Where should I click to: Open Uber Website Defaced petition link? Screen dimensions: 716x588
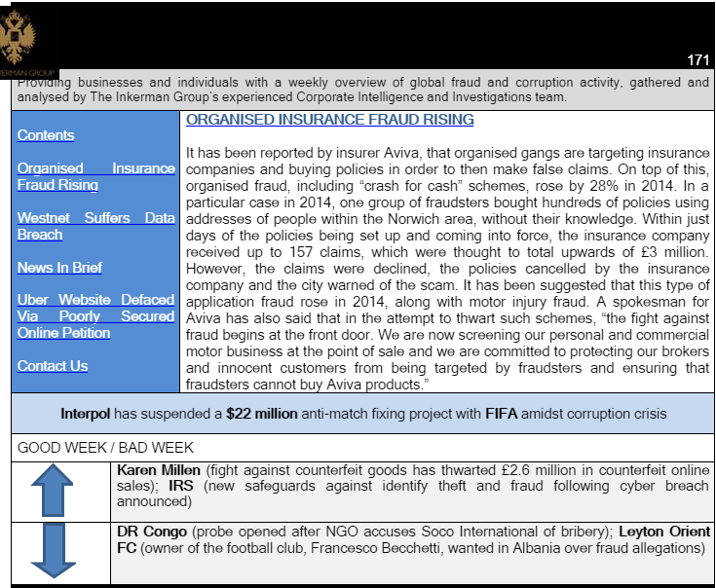click(95, 316)
